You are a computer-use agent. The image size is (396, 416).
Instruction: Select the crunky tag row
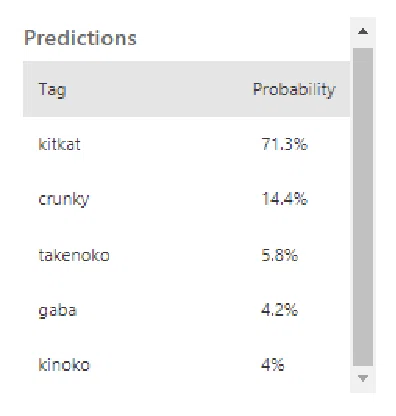(186, 199)
